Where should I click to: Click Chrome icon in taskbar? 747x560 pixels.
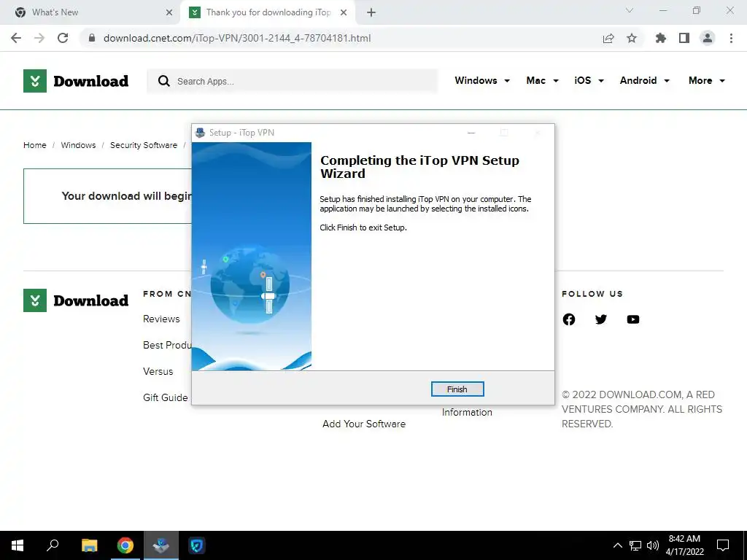tap(125, 545)
